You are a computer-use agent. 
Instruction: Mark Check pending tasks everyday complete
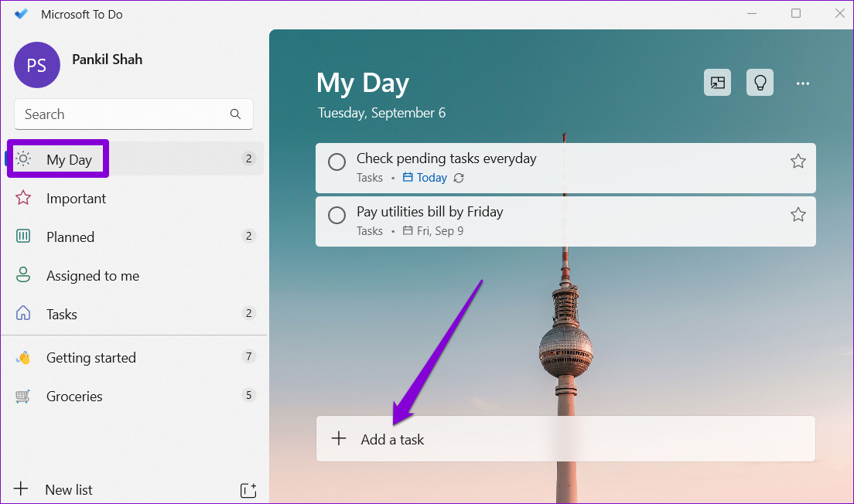(x=336, y=162)
